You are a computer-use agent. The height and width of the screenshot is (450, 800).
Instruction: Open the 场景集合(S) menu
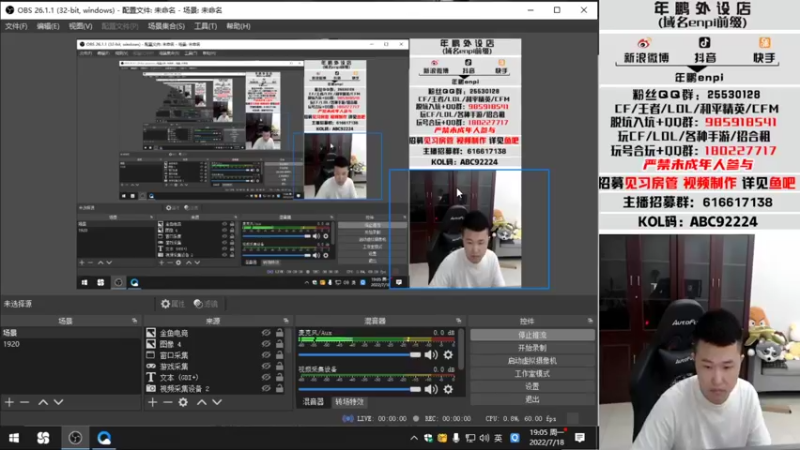pos(166,26)
